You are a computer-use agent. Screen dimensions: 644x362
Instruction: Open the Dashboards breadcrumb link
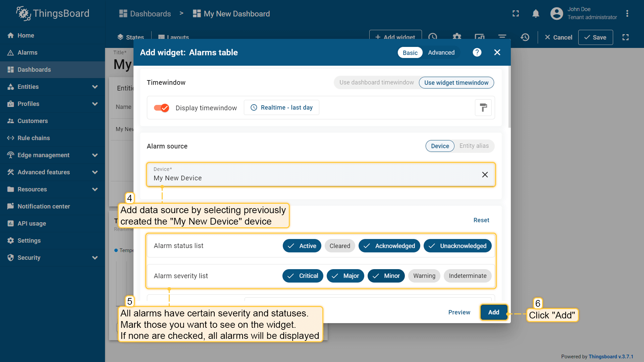[x=150, y=14]
